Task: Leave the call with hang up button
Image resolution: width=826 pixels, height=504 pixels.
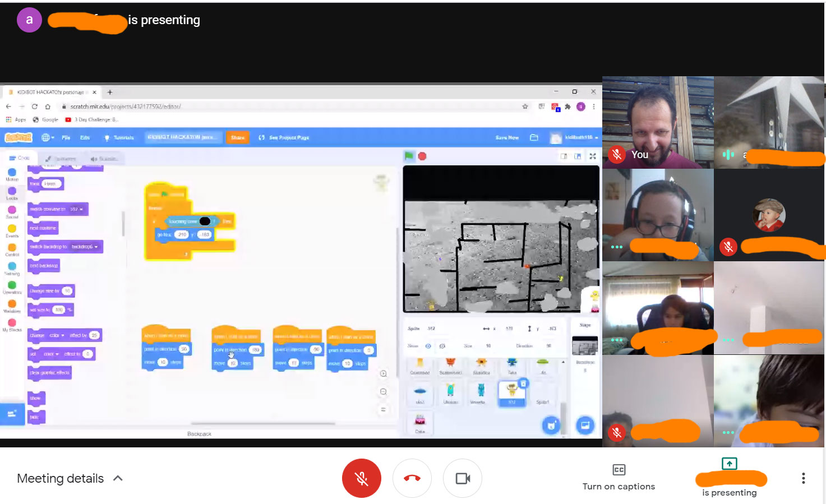Action: pos(412,478)
